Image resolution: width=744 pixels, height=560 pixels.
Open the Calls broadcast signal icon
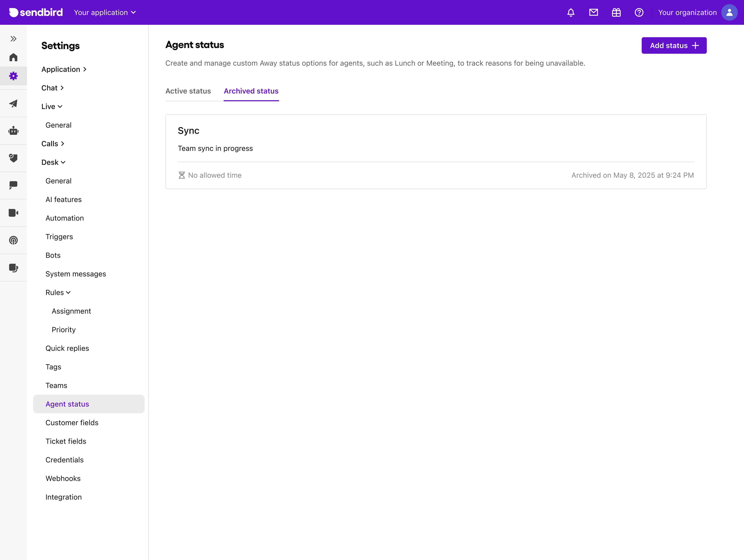[x=13, y=240]
